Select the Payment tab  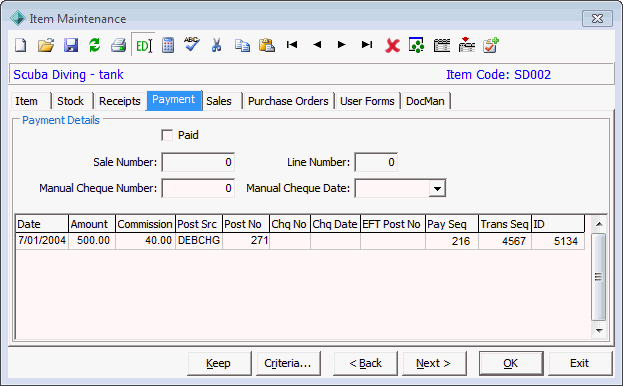tap(174, 100)
